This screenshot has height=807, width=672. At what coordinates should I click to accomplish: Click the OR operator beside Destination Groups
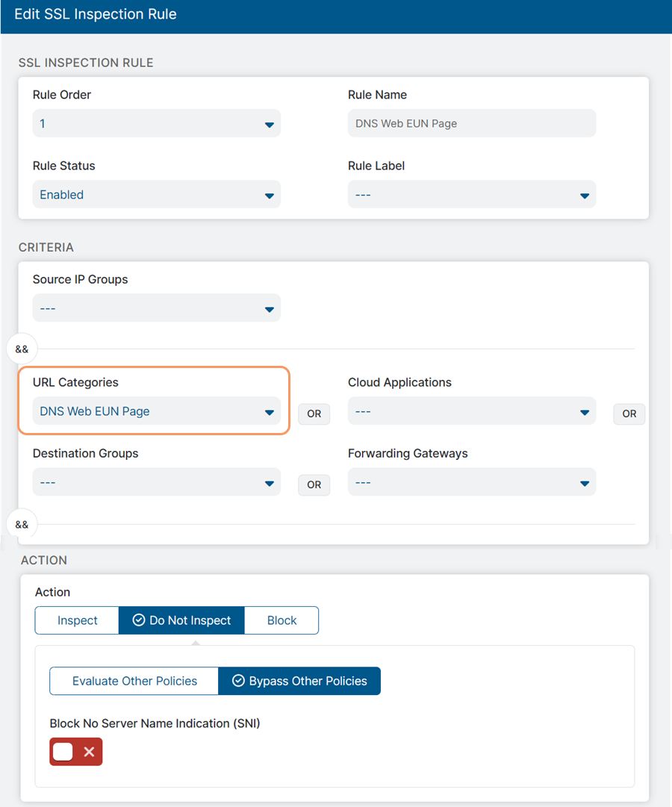[314, 484]
